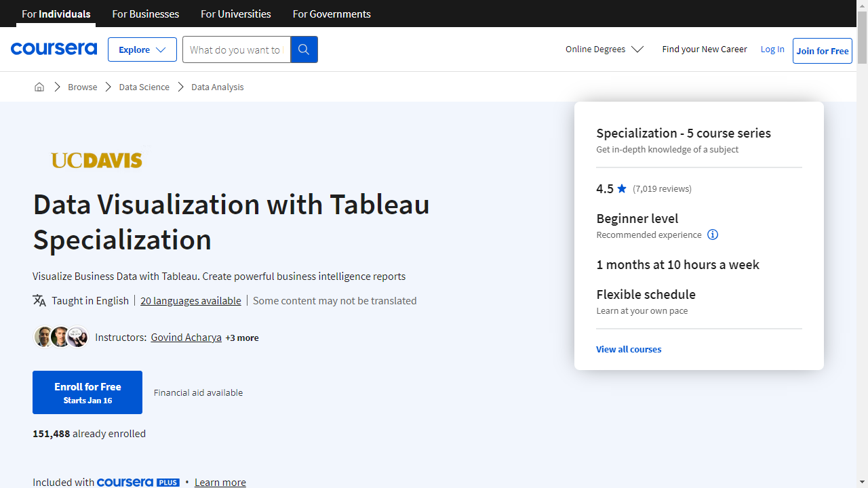Click the Log In link
The width and height of the screenshot is (868, 488).
click(772, 49)
